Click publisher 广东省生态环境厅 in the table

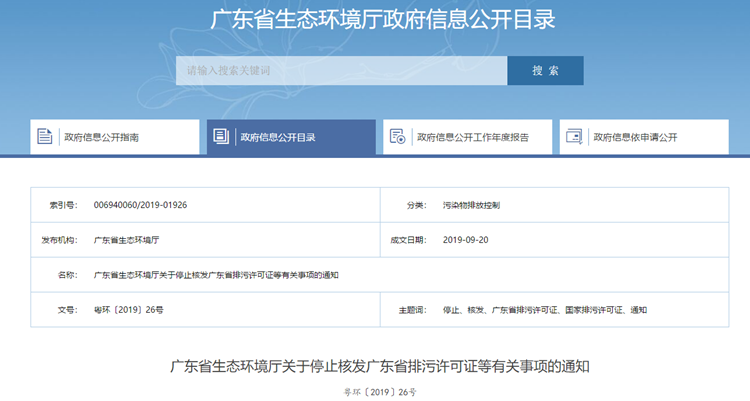click(x=126, y=240)
